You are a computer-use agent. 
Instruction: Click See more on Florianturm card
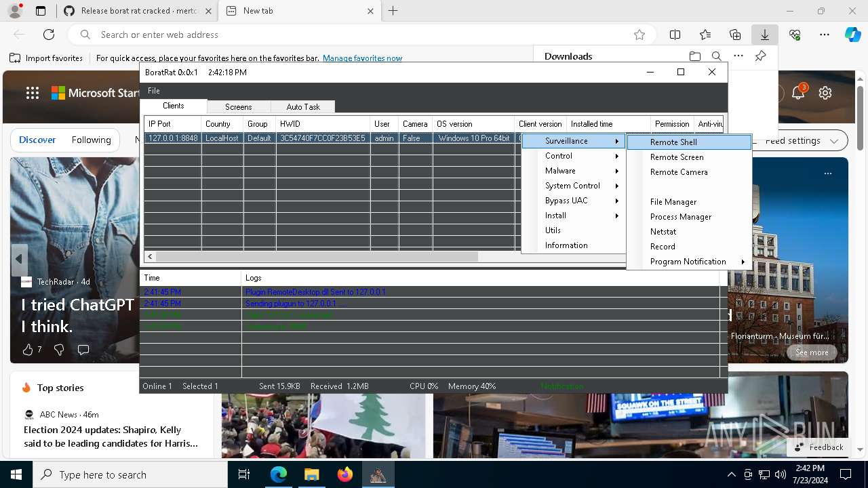click(x=812, y=352)
